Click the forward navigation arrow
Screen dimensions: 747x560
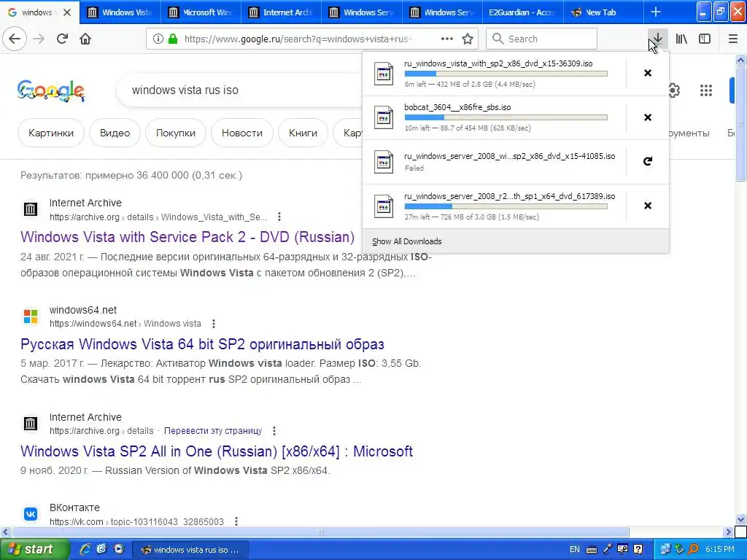click(x=39, y=39)
